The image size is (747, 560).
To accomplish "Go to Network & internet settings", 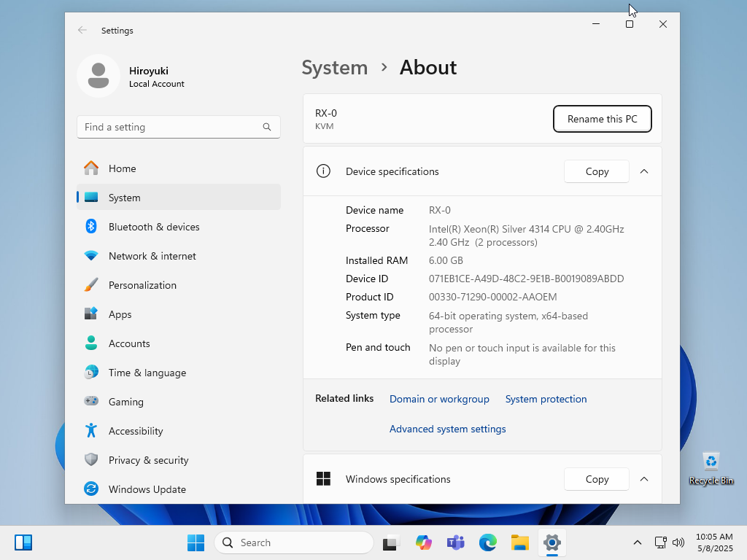I will pyautogui.click(x=179, y=256).
